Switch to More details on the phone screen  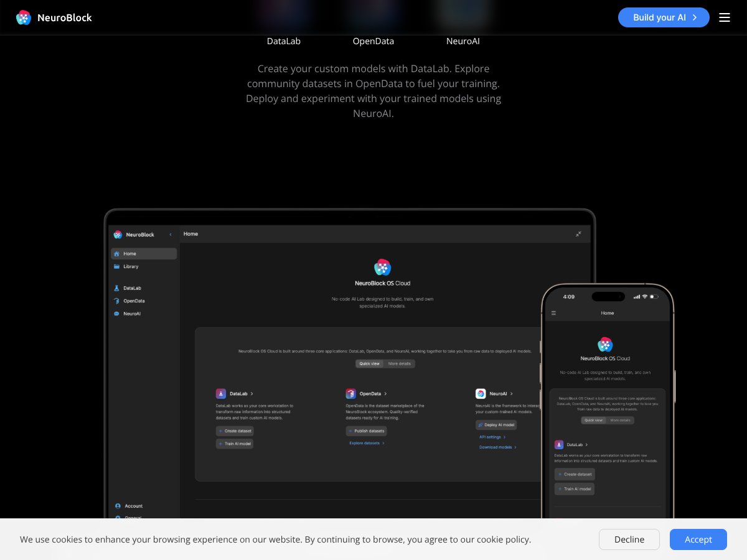[620, 420]
